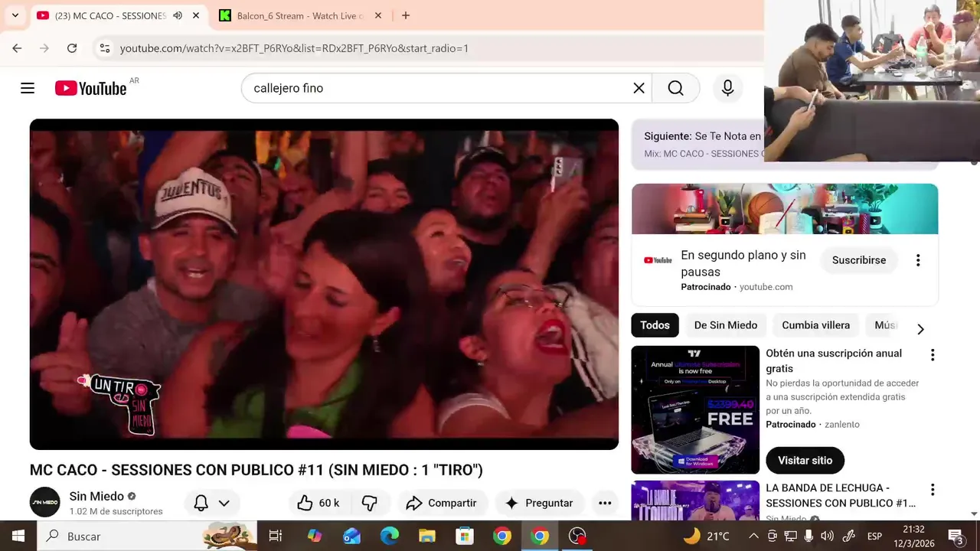Go to YouTube home via logo
The width and height of the screenshot is (980, 551).
(x=90, y=88)
